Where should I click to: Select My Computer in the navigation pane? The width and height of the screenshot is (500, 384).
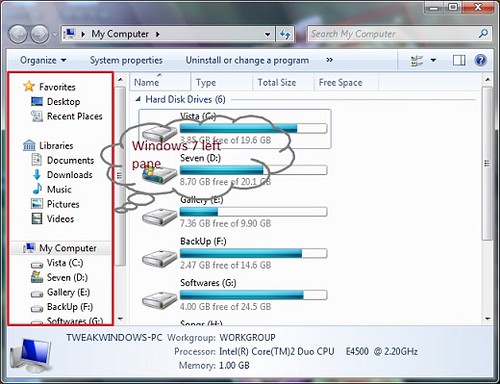(60, 248)
